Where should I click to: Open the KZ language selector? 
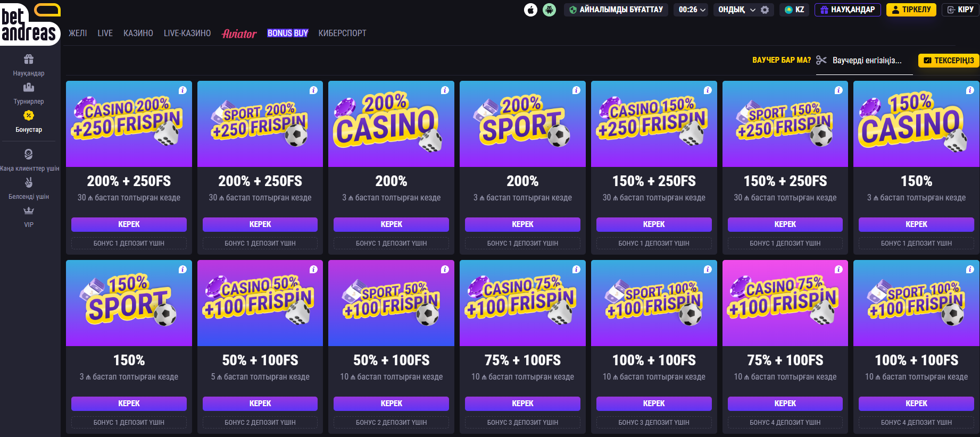(794, 10)
